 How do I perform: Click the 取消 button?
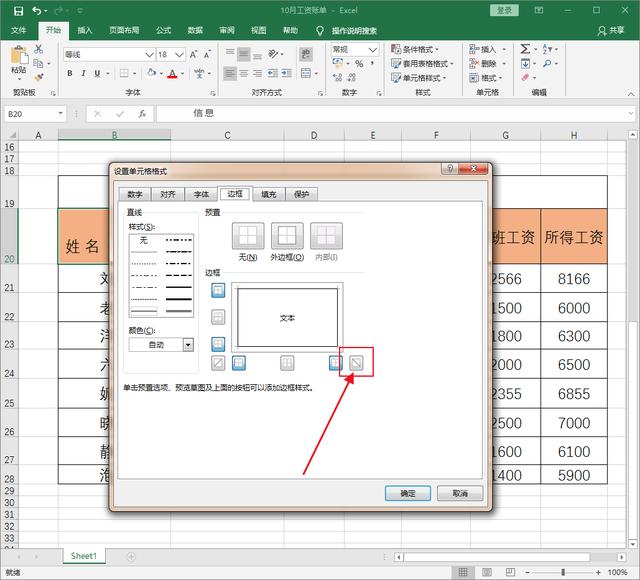[460, 493]
